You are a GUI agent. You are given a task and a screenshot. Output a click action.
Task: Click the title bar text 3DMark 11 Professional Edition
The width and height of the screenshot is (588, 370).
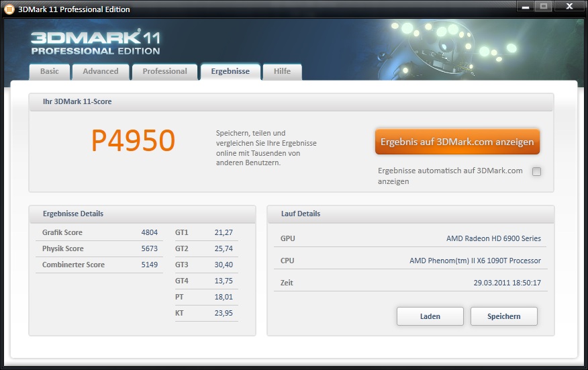click(x=74, y=9)
